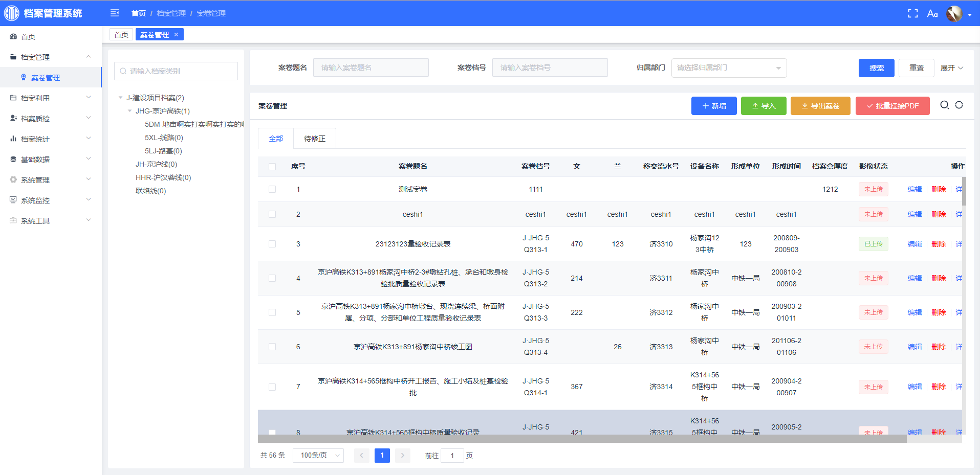
Task: Go to previous page arrow
Action: click(x=362, y=455)
